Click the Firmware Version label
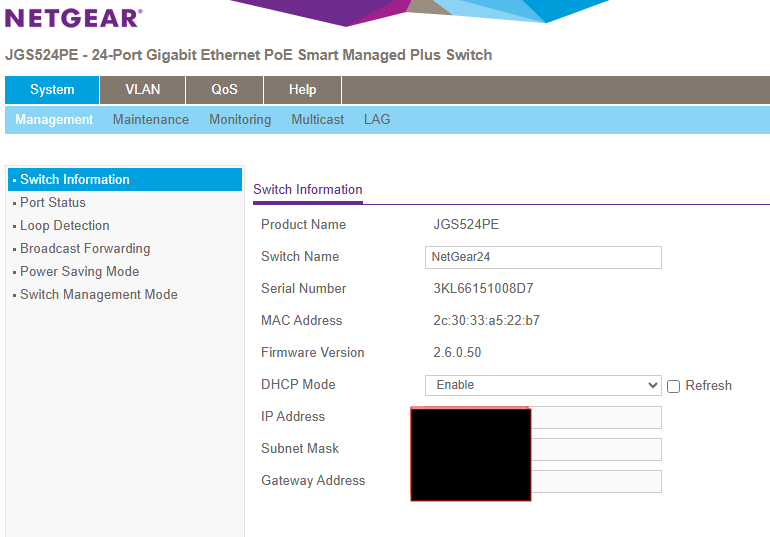The width and height of the screenshot is (770, 537). point(312,352)
